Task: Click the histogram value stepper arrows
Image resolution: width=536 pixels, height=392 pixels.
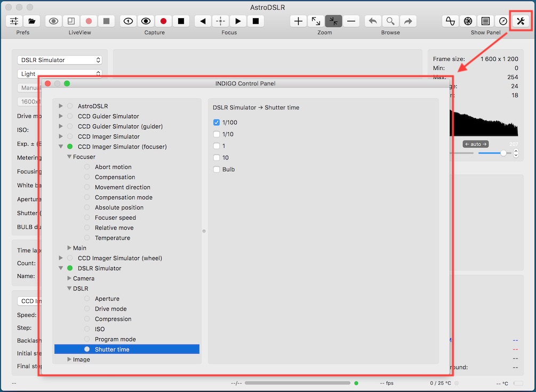Action: (516, 153)
